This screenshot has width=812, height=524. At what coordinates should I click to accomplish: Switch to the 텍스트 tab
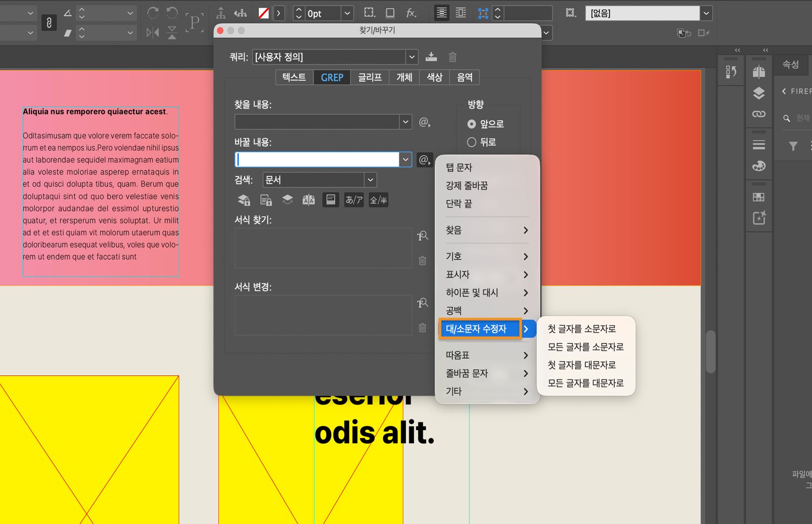coord(294,77)
